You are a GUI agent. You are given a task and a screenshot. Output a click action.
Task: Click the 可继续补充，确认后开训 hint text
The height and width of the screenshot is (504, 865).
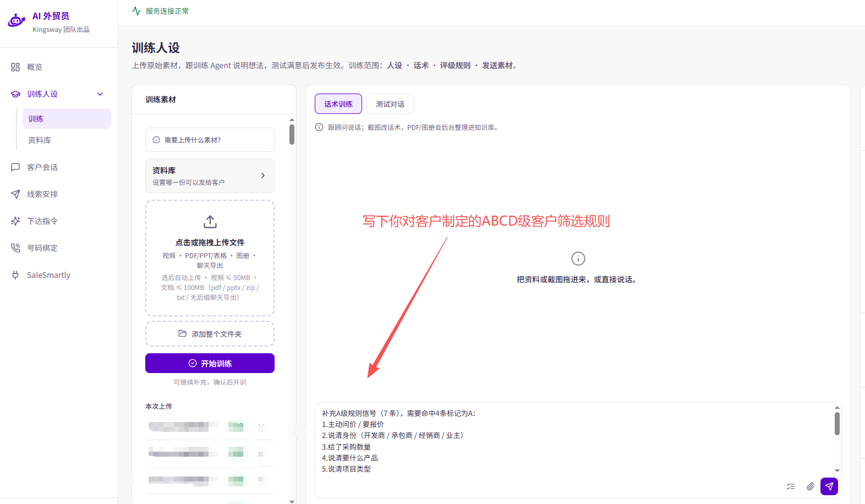pos(210,382)
